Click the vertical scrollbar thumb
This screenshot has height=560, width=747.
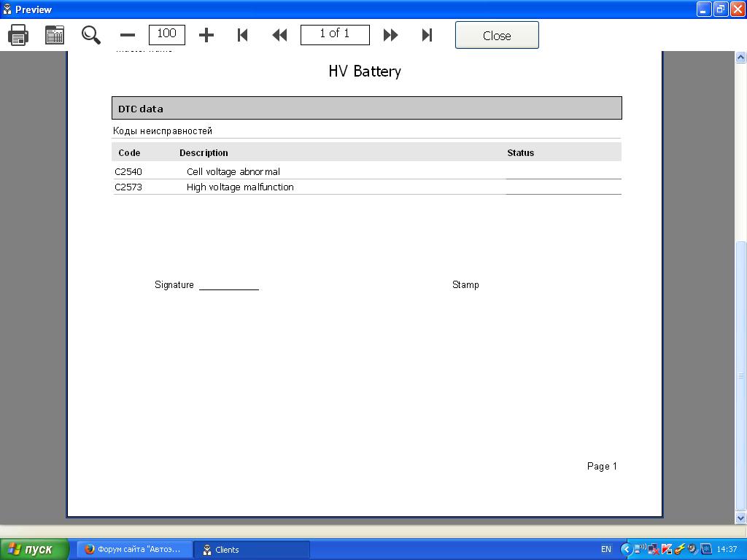coord(741,376)
